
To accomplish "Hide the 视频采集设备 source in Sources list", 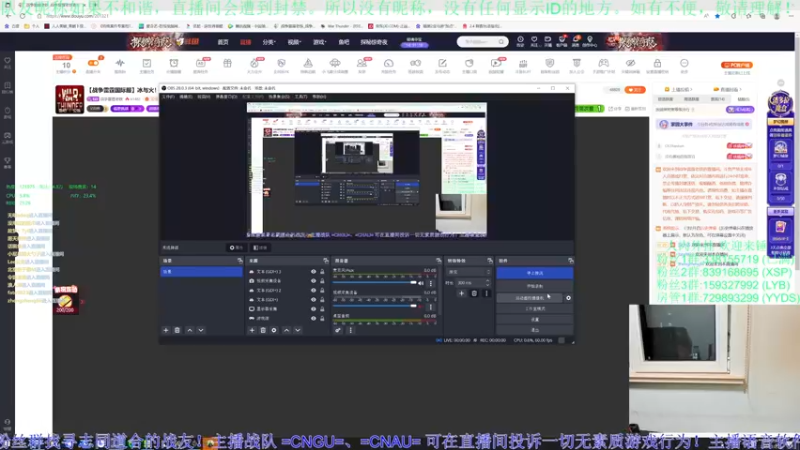I will (313, 281).
